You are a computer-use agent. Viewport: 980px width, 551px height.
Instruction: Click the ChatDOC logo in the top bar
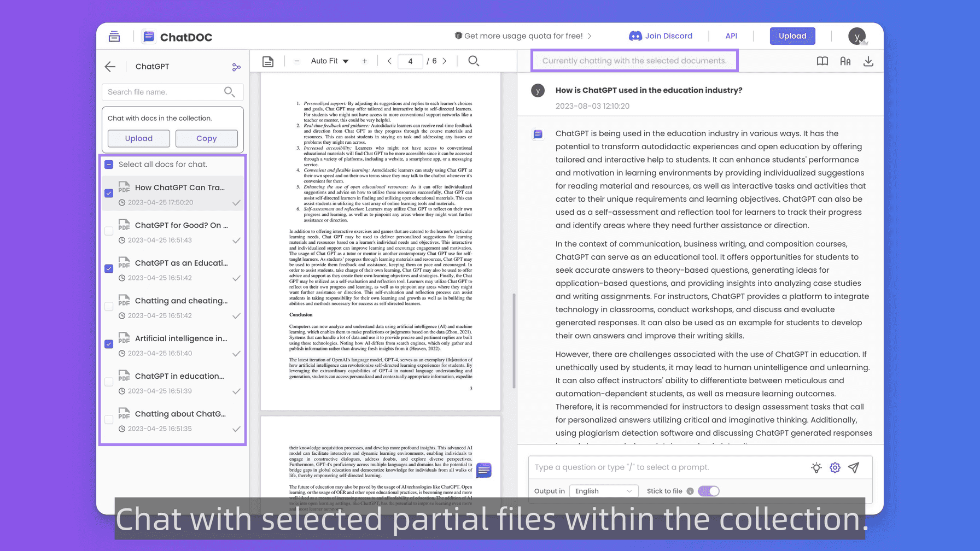176,36
